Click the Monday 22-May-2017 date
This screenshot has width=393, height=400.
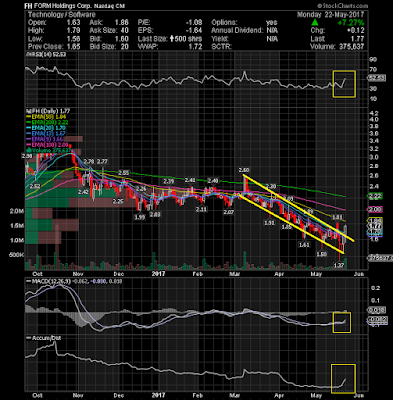331,15
